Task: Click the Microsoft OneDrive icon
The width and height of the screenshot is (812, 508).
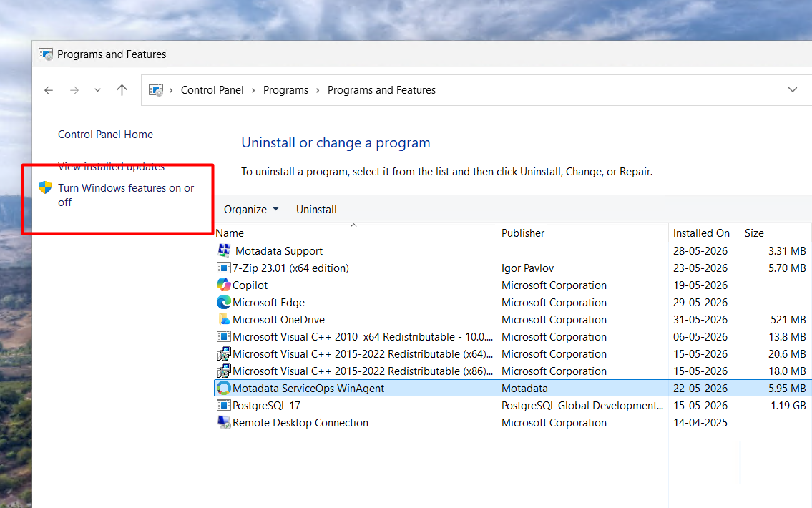Action: pos(224,320)
